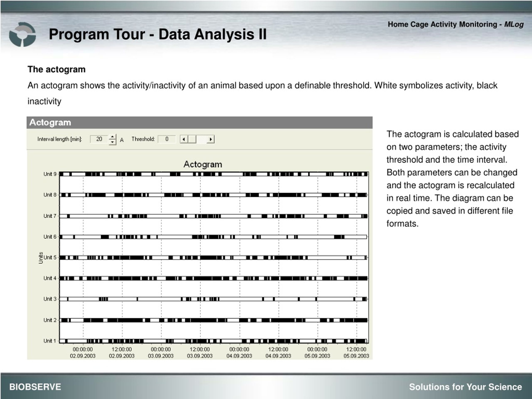Click 'Solutions for Your Science' footer text
The height and width of the screenshot is (399, 532).
click(x=466, y=387)
